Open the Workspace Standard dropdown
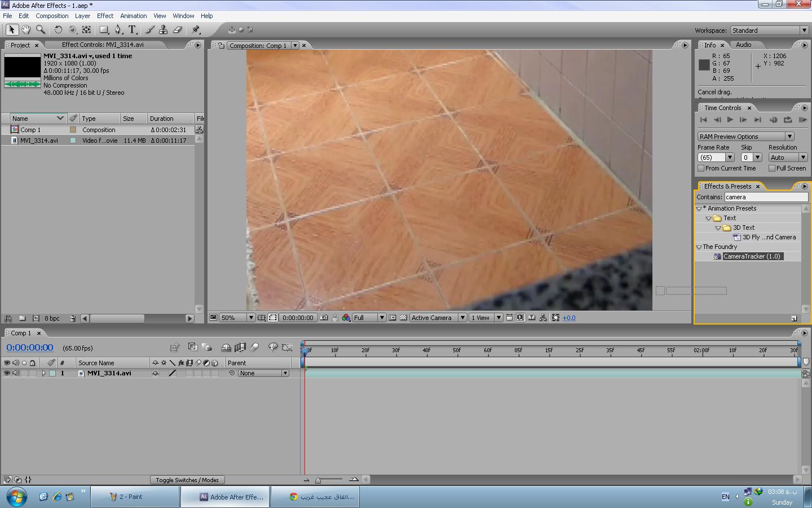This screenshot has height=508, width=812. click(x=770, y=30)
